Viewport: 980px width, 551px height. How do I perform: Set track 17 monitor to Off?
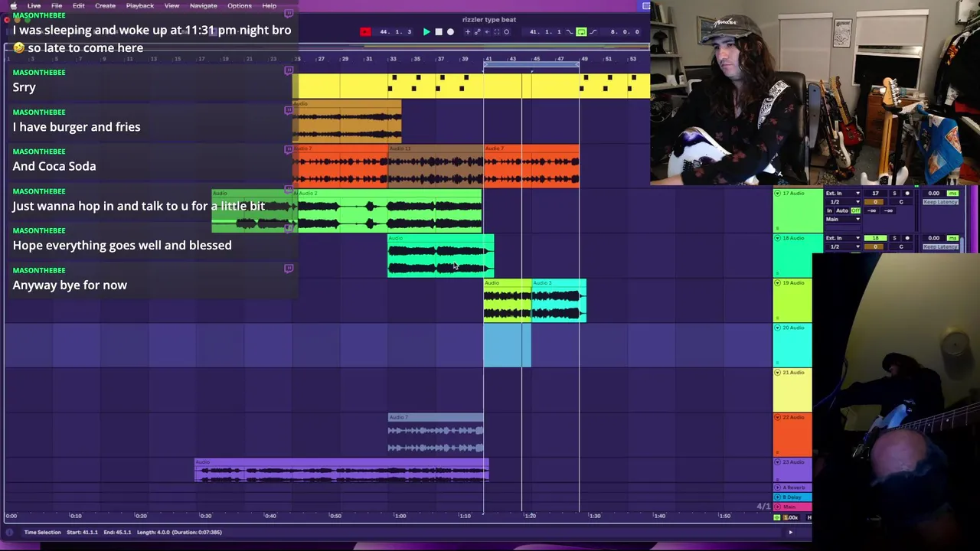point(856,210)
